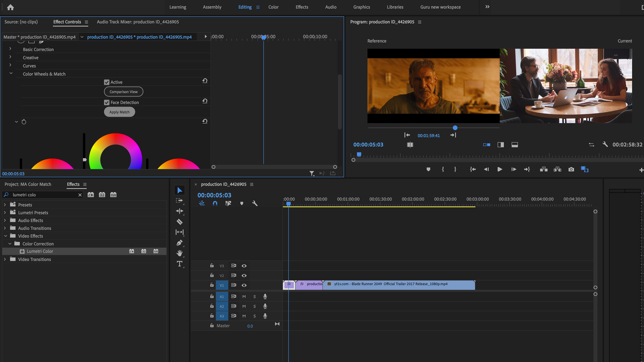Uncheck the Active checkbox
This screenshot has width=644, height=362.
click(x=107, y=82)
